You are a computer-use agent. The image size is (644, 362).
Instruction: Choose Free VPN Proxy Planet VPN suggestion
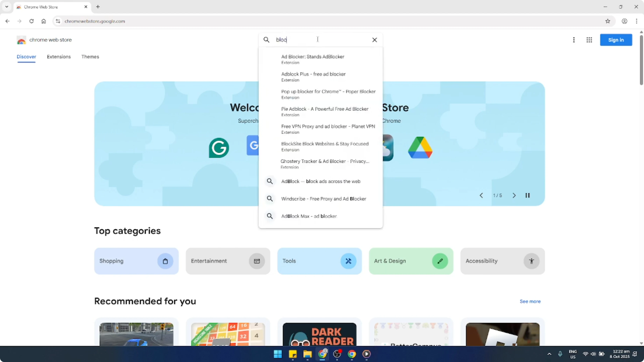pyautogui.click(x=320, y=129)
